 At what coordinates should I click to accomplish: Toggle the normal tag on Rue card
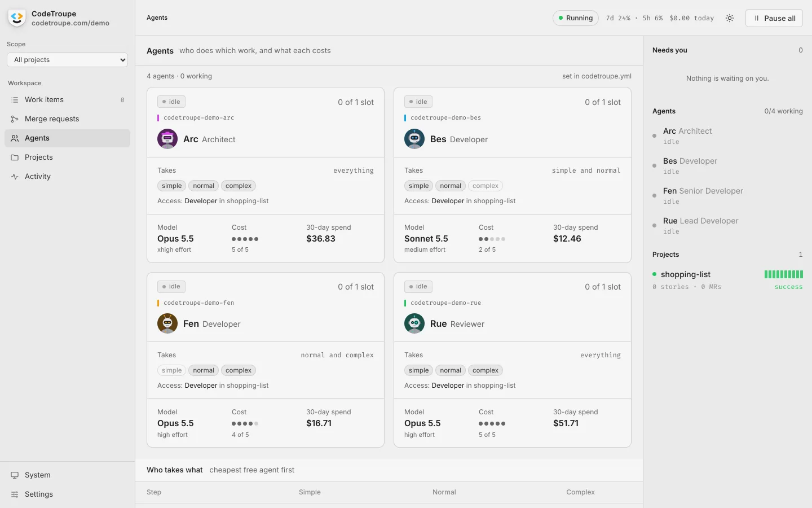[x=451, y=370]
